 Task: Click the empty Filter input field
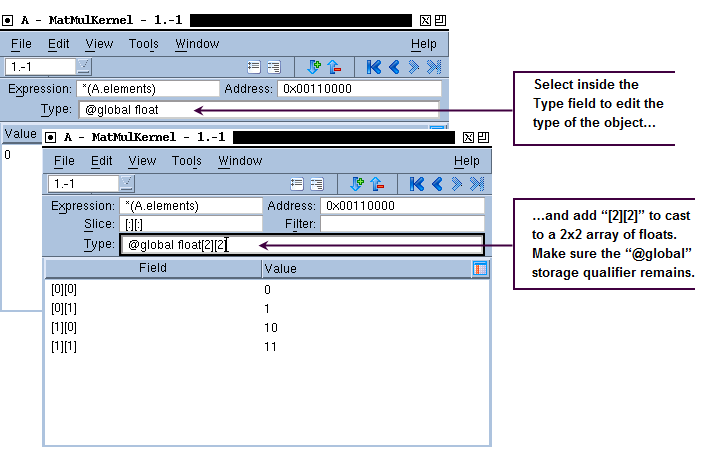(x=402, y=224)
